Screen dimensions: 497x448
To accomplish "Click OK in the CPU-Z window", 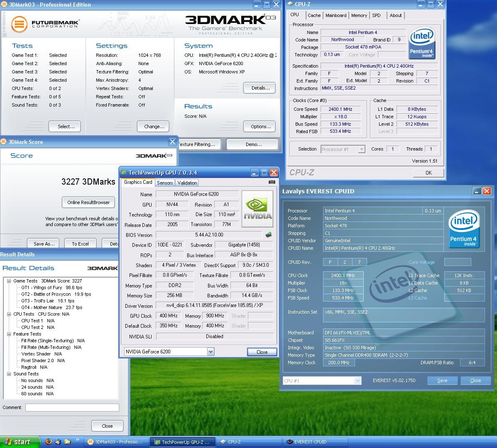I will pos(428,173).
